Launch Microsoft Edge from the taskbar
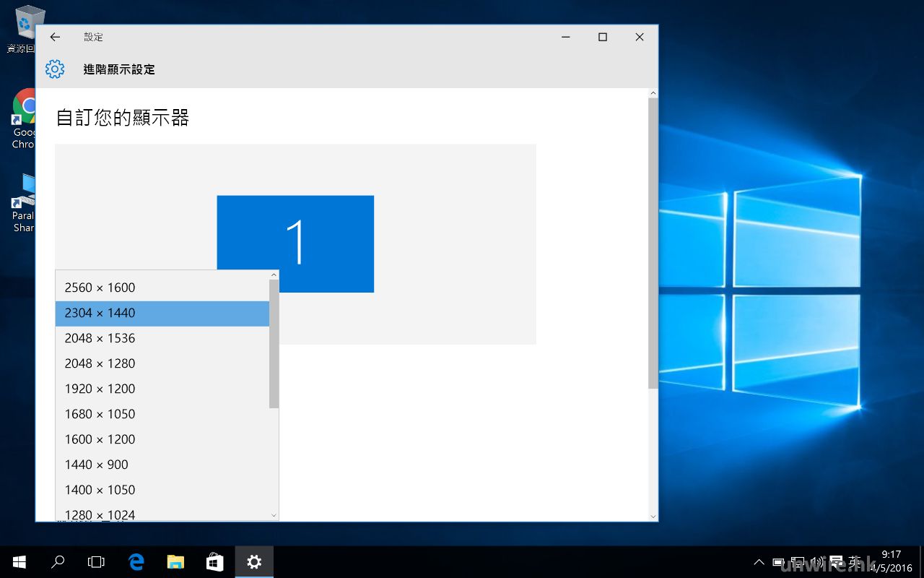The width and height of the screenshot is (924, 578). pos(136,561)
